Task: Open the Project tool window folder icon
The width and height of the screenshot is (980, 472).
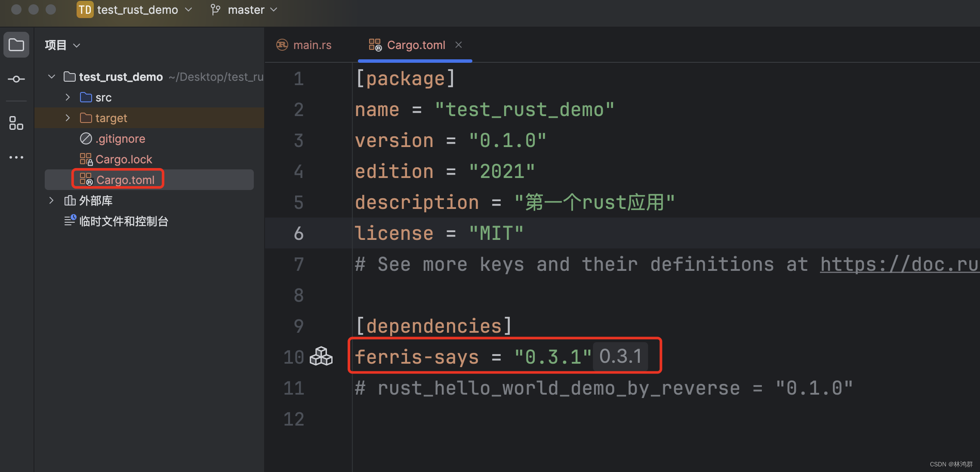Action: (16, 45)
